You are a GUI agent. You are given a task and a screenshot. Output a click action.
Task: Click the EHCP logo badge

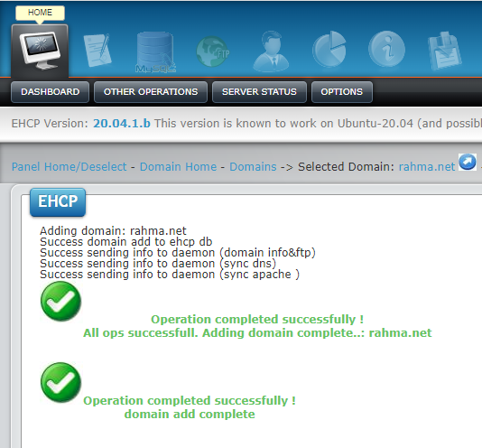tap(58, 201)
